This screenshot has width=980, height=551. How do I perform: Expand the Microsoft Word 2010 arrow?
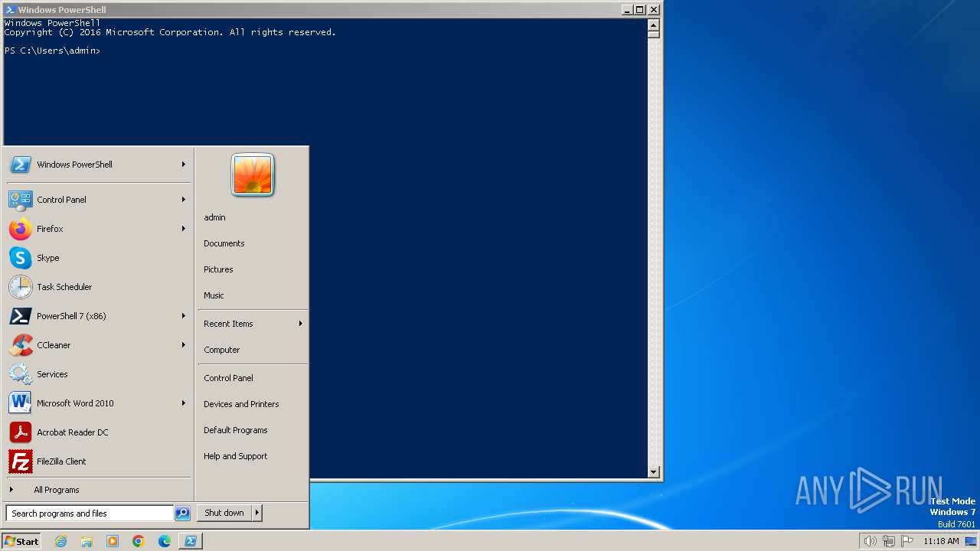click(184, 403)
